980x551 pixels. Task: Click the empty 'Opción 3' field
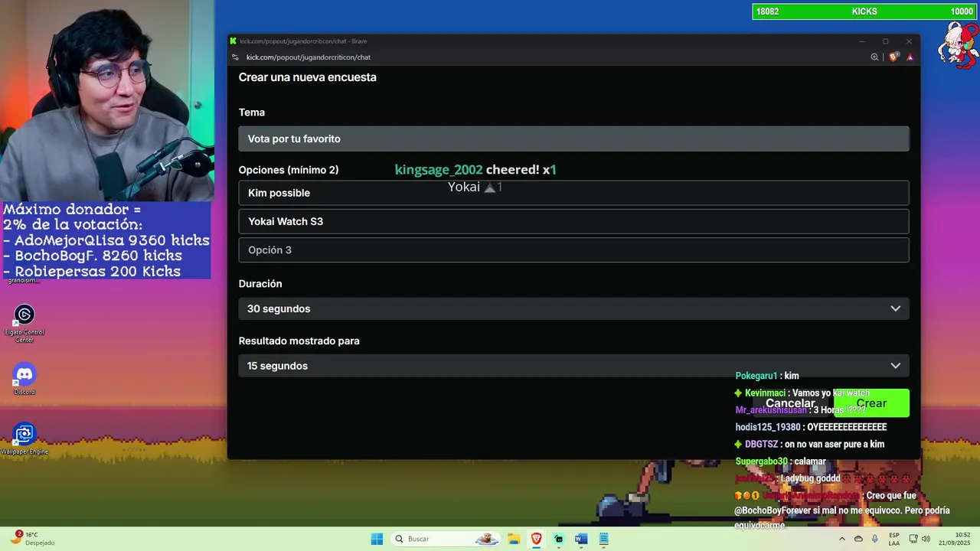(x=573, y=250)
